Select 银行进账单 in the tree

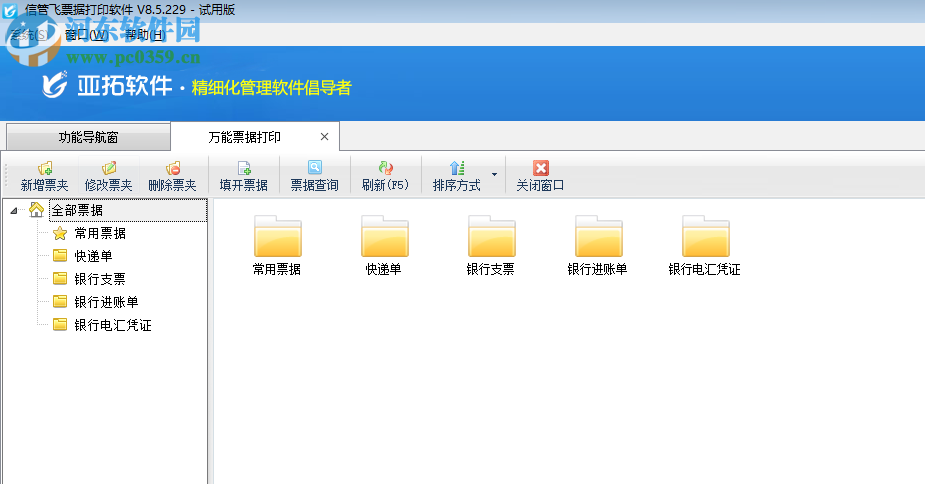106,302
